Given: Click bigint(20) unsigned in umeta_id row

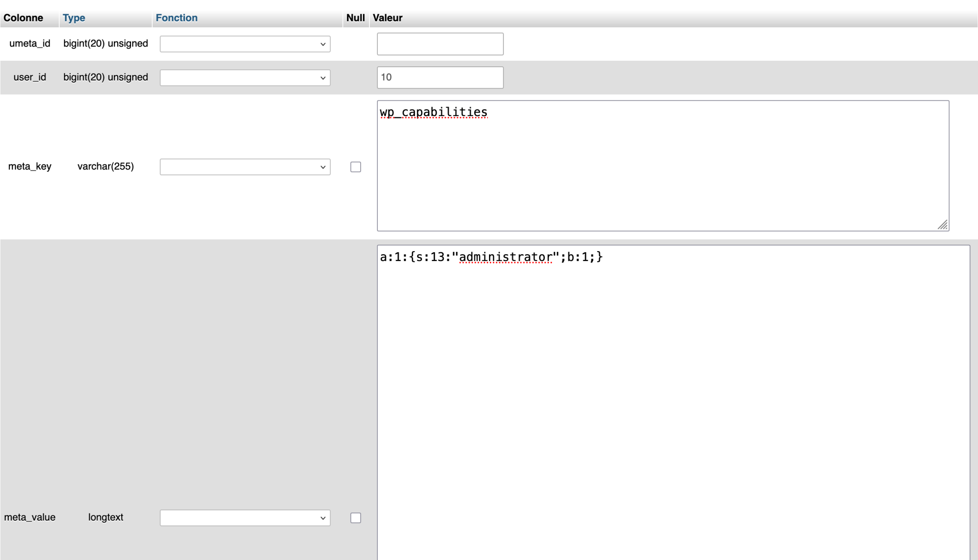Looking at the screenshot, I should coord(105,44).
